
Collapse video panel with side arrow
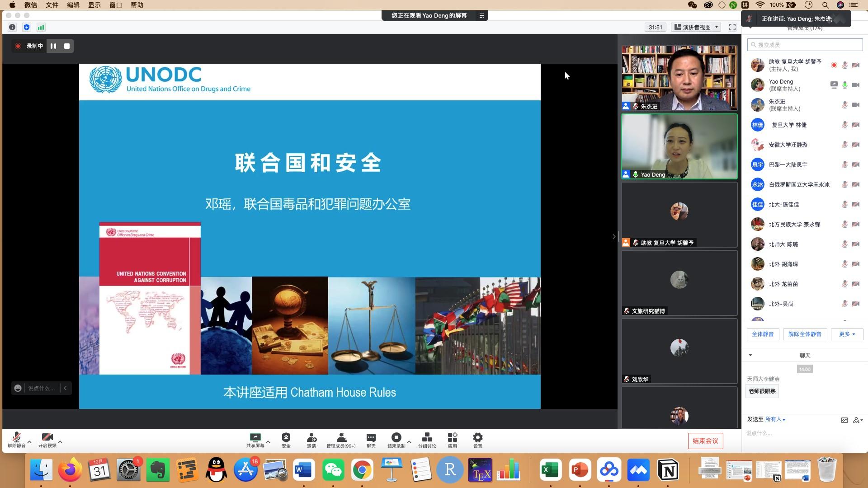(614, 236)
